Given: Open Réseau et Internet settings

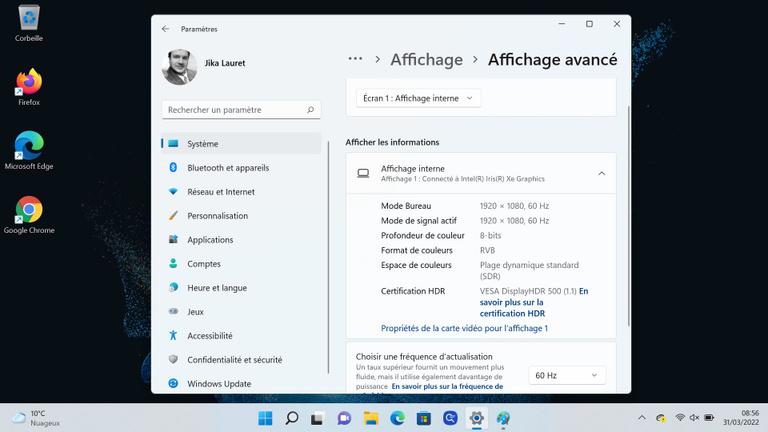Looking at the screenshot, I should click(x=241, y=192).
